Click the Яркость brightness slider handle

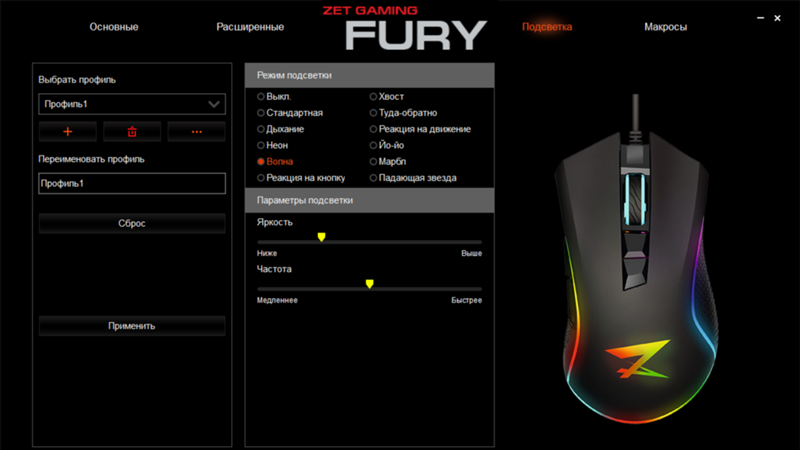tap(321, 237)
